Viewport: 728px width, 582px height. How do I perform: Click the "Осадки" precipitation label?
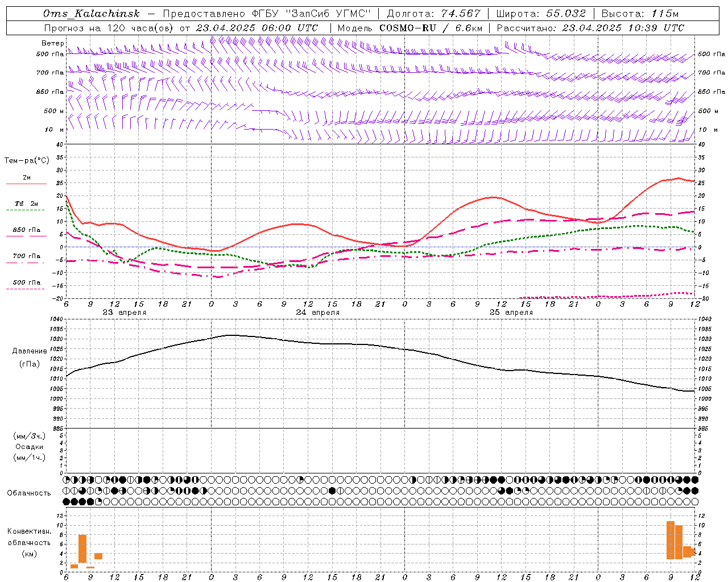click(30, 447)
